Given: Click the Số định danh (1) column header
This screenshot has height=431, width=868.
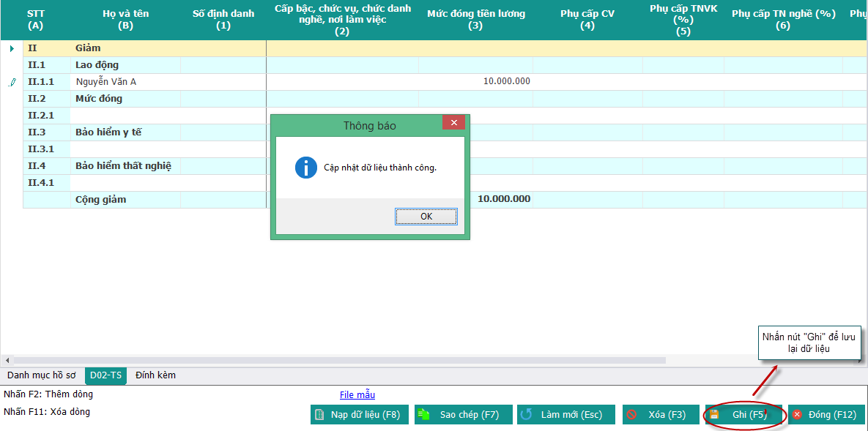Looking at the screenshot, I should click(x=223, y=20).
